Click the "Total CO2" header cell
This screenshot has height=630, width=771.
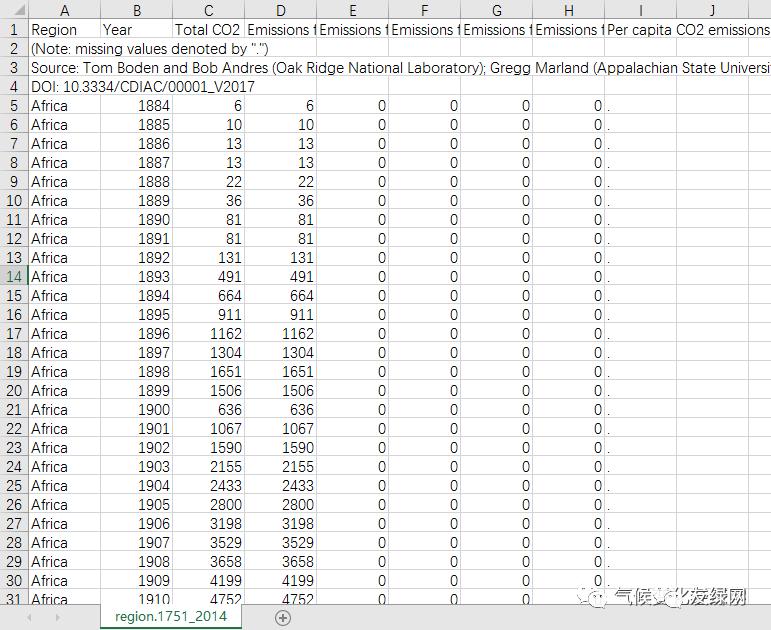click(208, 30)
